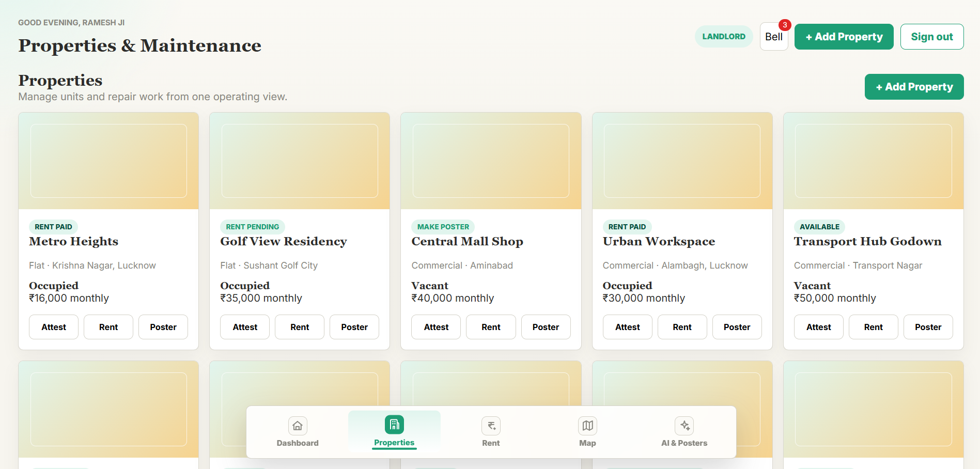
Task: Open the Map icon in navigation
Action: (x=587, y=426)
